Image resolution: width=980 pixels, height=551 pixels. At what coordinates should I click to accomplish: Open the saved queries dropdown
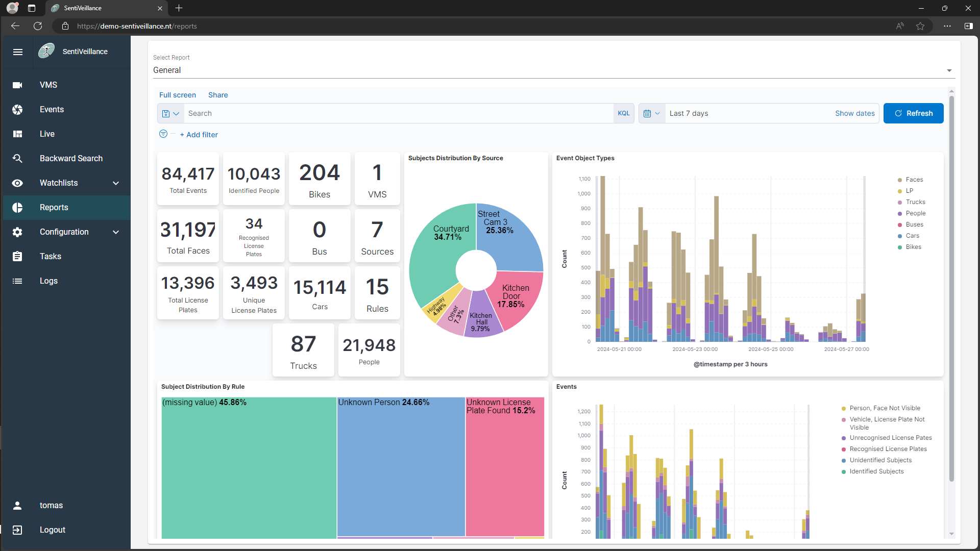[170, 113]
